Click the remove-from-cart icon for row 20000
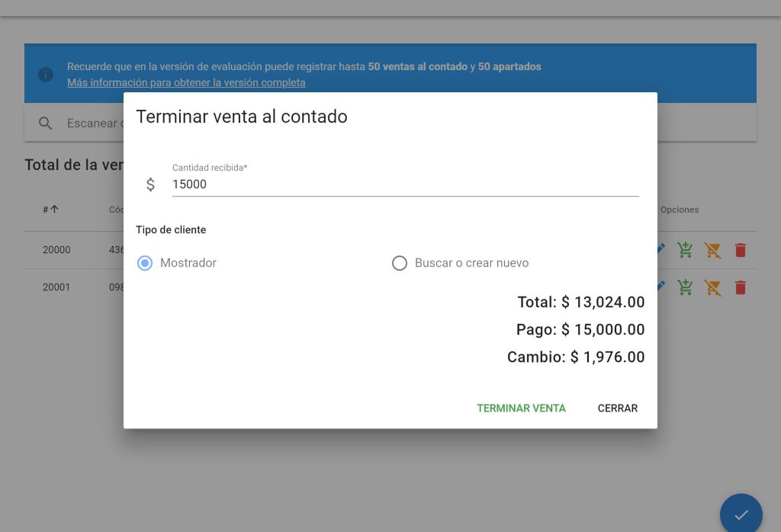Image resolution: width=781 pixels, height=532 pixels. point(712,250)
